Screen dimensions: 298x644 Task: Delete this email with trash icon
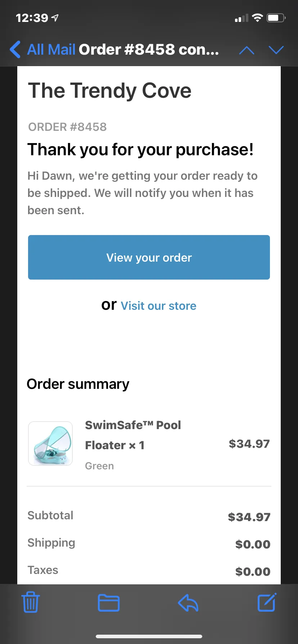(31, 602)
